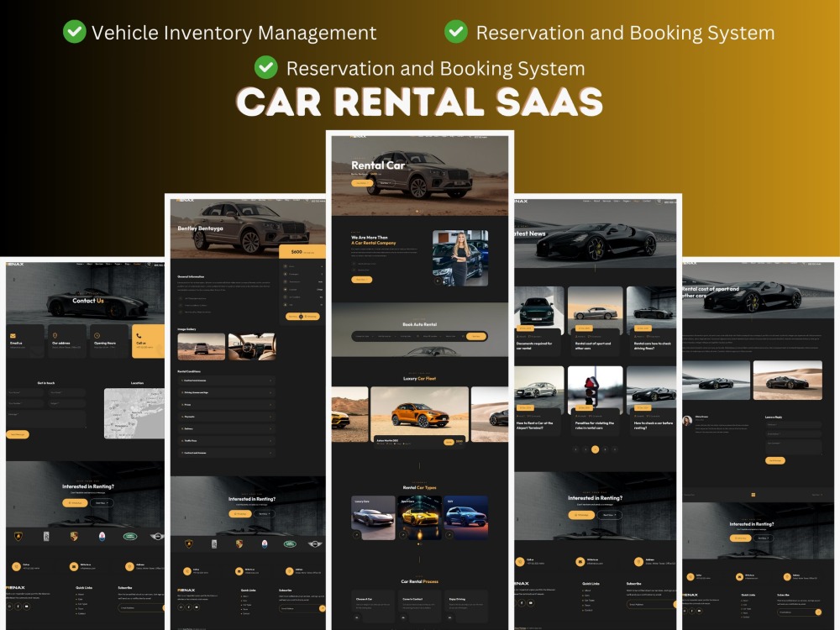Click the arrow icon on the Luxury Cars type card
The width and height of the screenshot is (840, 630).
pyautogui.click(x=357, y=534)
